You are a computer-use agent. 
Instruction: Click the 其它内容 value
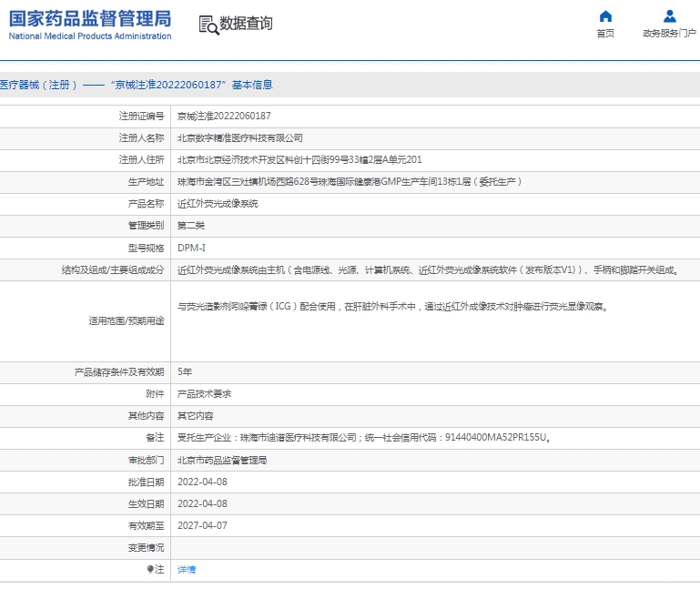pyautogui.click(x=195, y=416)
